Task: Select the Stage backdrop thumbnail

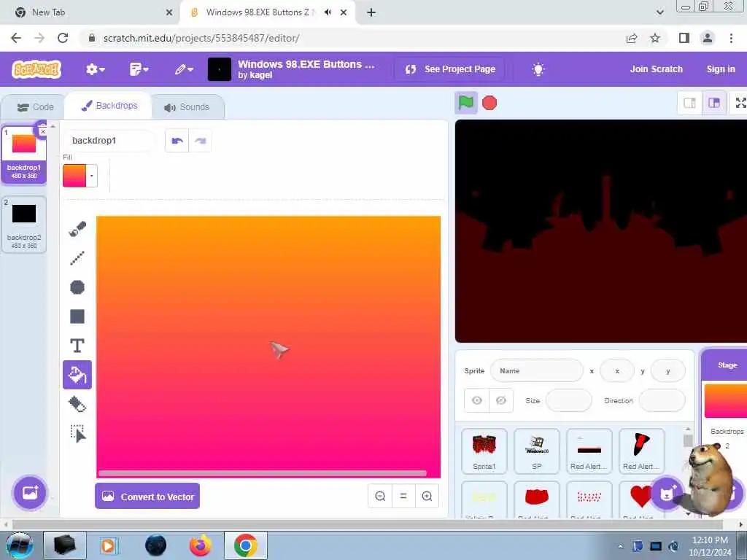Action: 725,401
